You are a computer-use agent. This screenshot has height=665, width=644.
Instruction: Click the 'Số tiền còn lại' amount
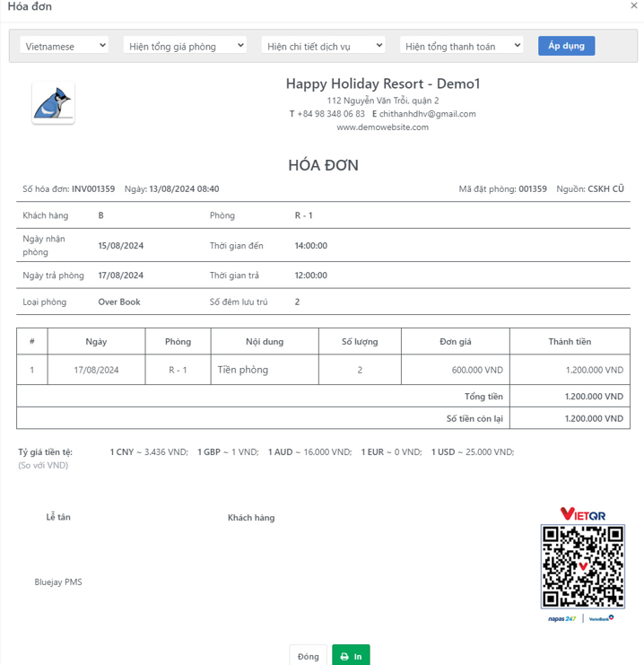pos(594,418)
